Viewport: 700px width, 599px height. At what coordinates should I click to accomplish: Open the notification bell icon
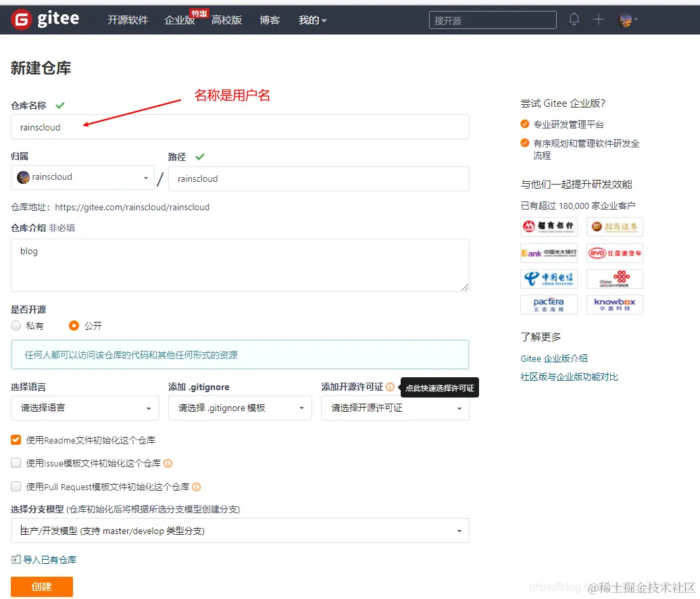point(574,20)
